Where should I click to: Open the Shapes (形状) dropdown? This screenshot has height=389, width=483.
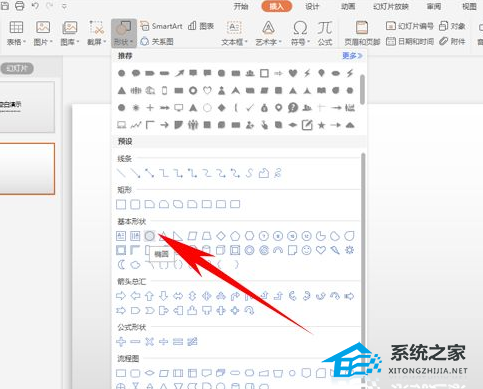coord(124,33)
